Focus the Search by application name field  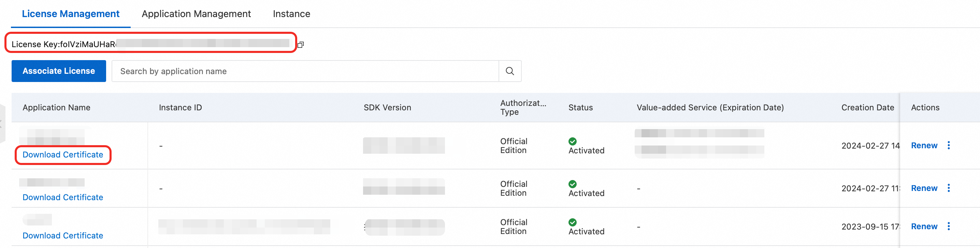tap(305, 71)
